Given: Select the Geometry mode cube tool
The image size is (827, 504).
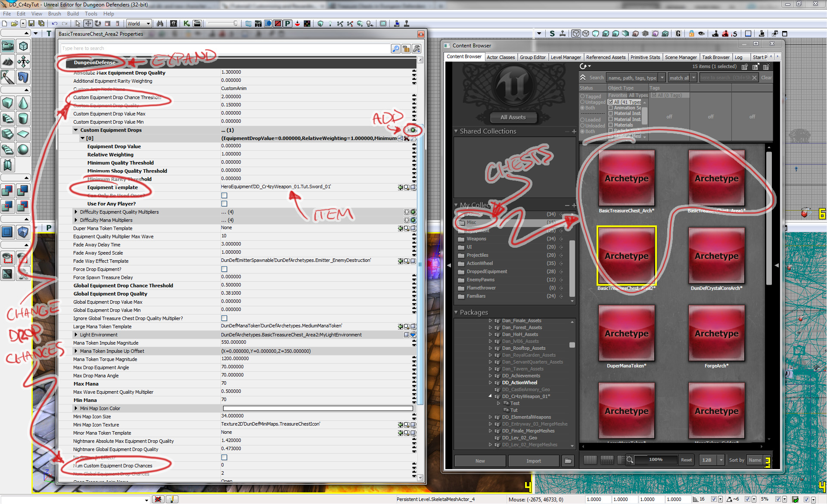Looking at the screenshot, I should [x=23, y=46].
